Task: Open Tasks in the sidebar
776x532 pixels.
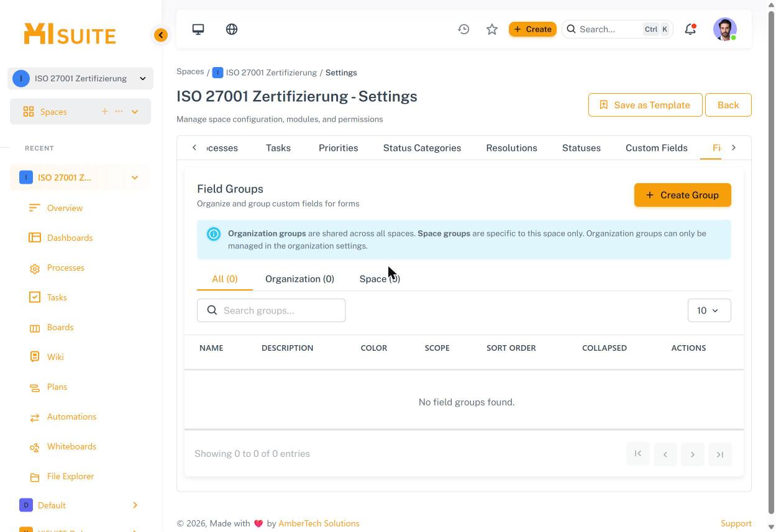Action: (57, 297)
